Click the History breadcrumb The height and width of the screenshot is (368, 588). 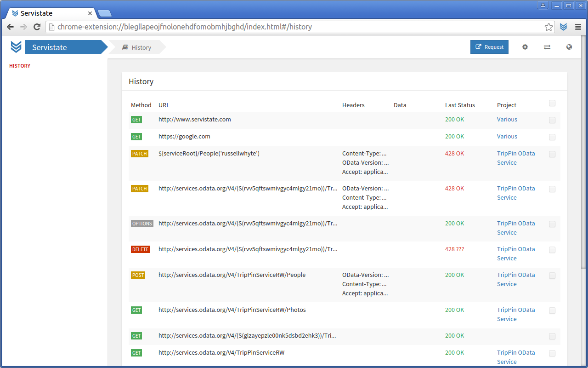137,47
